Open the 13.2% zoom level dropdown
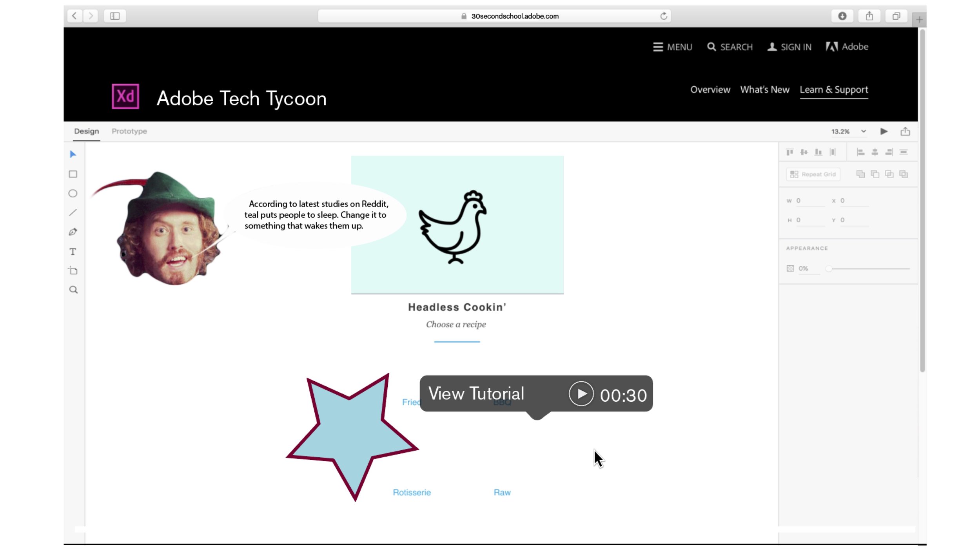The image size is (980, 551). [863, 131]
